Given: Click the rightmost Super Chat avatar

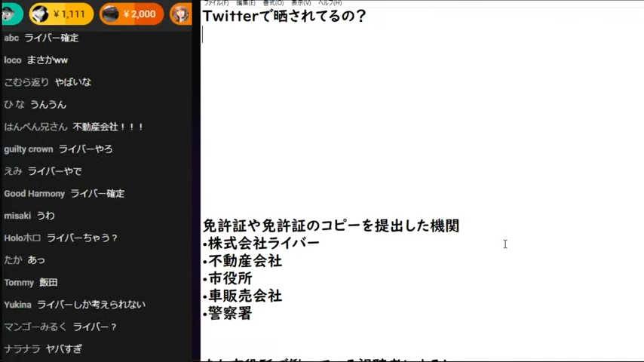Looking at the screenshot, I should click(181, 14).
